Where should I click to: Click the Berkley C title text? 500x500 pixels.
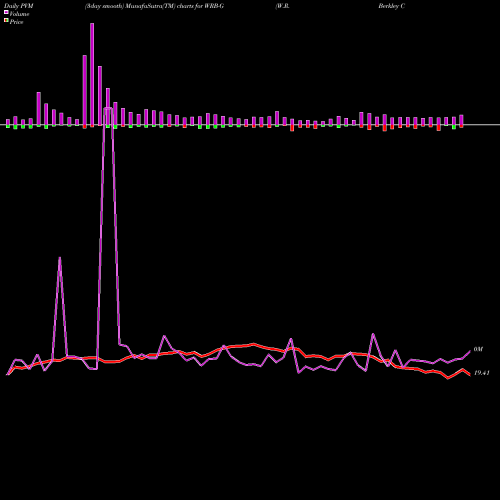[x=392, y=6]
